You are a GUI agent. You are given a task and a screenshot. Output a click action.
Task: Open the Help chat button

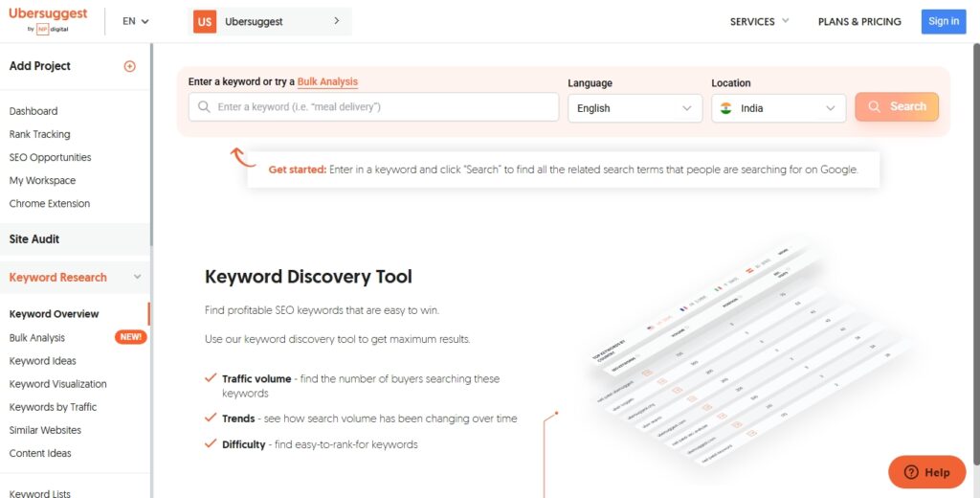926,472
